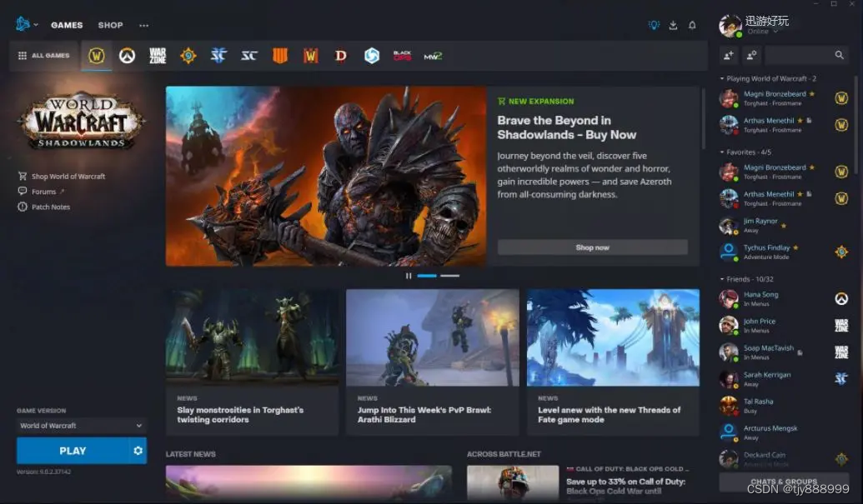Open the Battle.net logo menu
The width and height of the screenshot is (863, 504).
click(x=26, y=24)
